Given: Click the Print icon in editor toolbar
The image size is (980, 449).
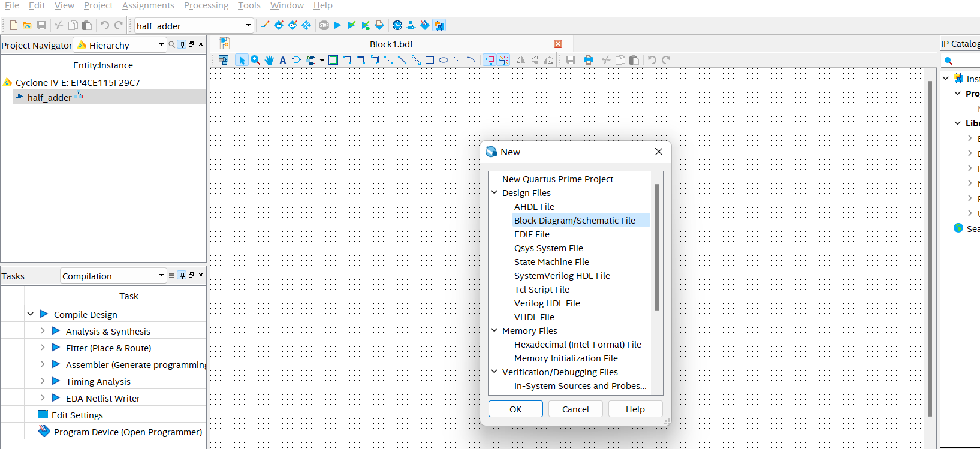Looking at the screenshot, I should (589, 60).
